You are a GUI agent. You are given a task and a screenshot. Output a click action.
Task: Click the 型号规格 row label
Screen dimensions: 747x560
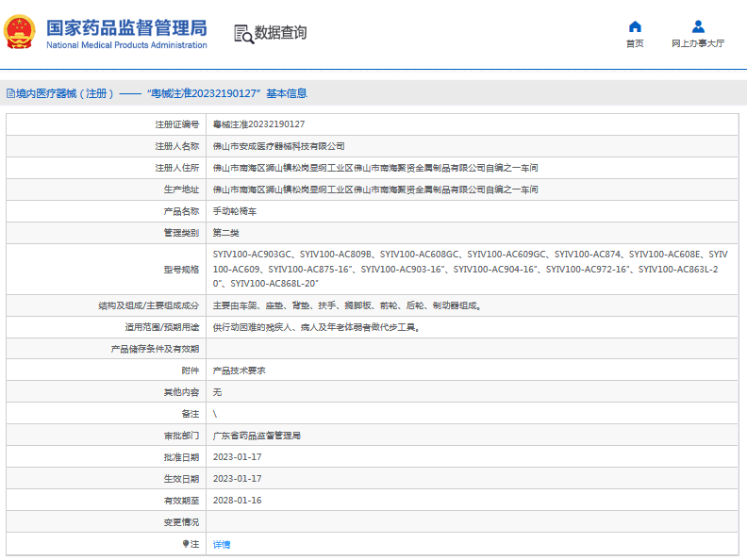[181, 270]
